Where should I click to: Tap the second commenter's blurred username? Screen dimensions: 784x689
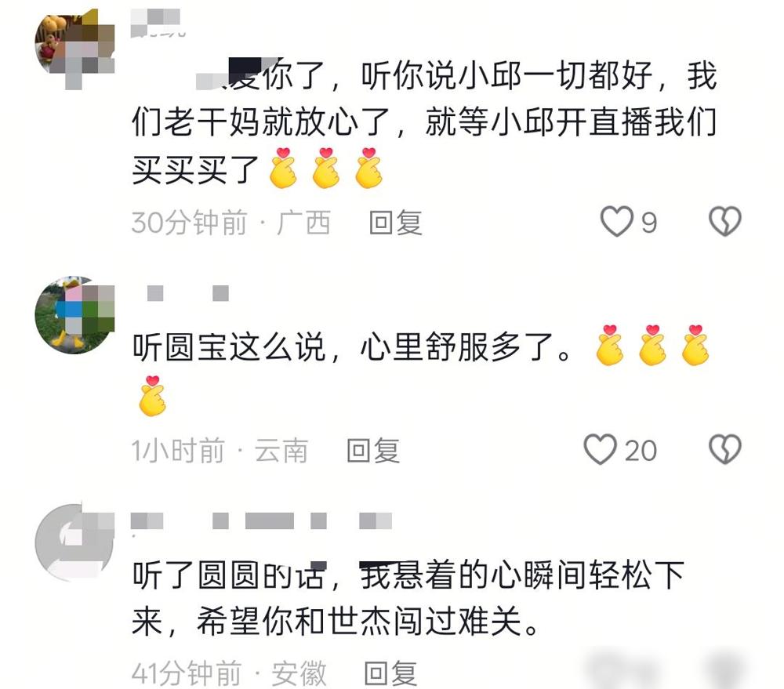click(x=188, y=293)
